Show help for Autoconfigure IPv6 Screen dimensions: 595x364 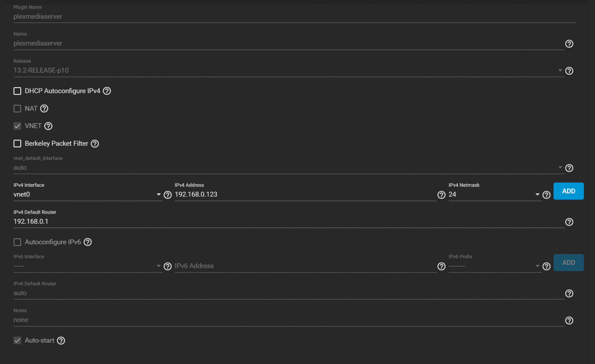[x=88, y=242]
